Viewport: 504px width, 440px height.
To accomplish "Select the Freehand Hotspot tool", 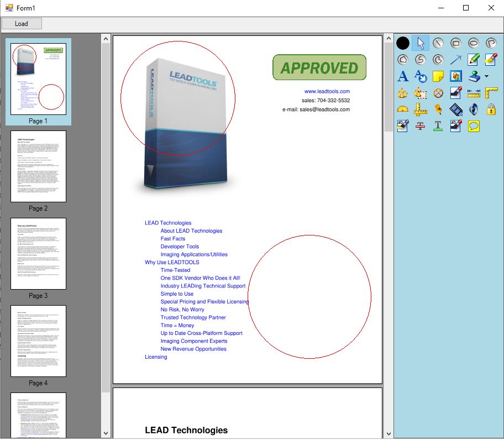I will [421, 93].
